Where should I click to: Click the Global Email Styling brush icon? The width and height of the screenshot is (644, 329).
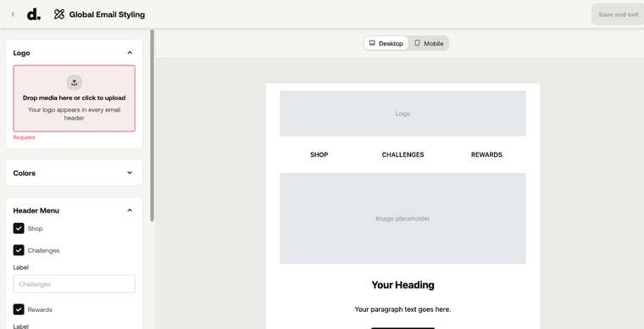[59, 14]
